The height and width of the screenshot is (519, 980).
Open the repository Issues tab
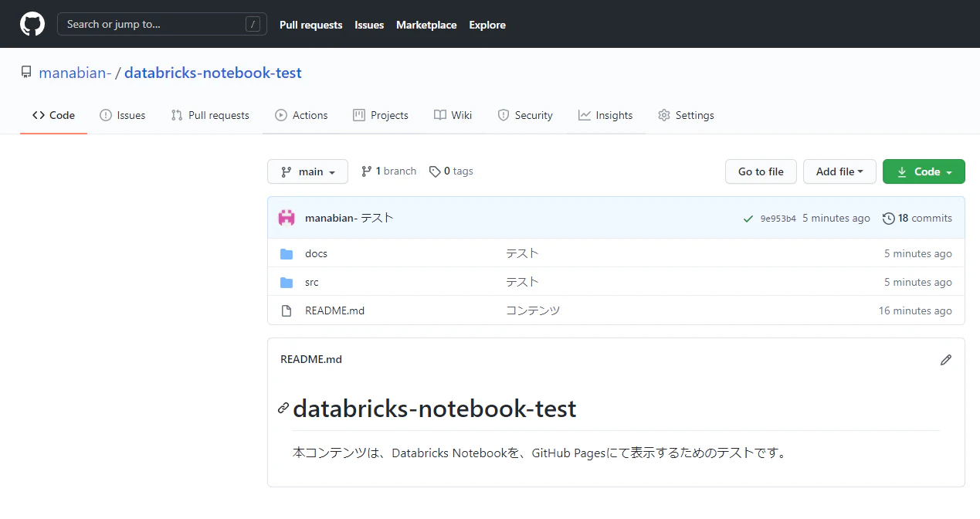tap(122, 115)
